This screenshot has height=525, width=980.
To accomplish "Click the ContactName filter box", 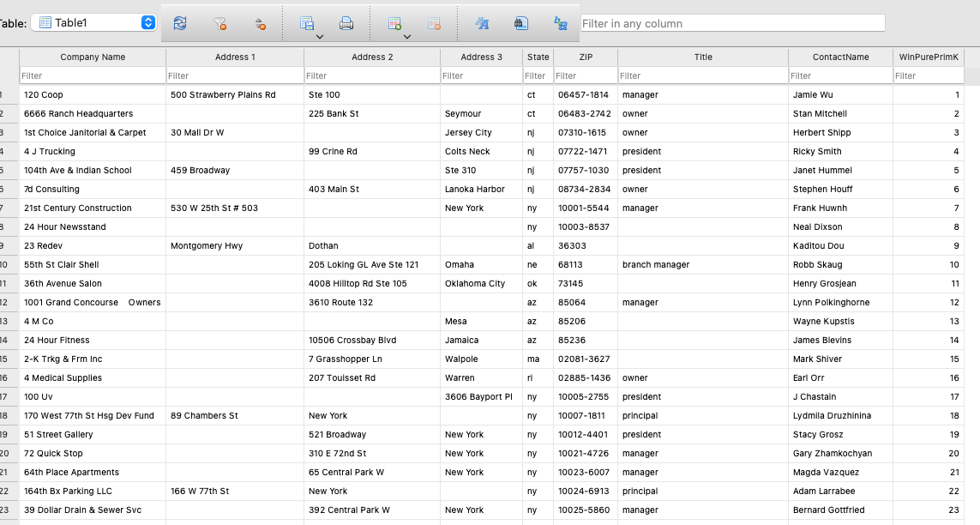I will (x=840, y=75).
